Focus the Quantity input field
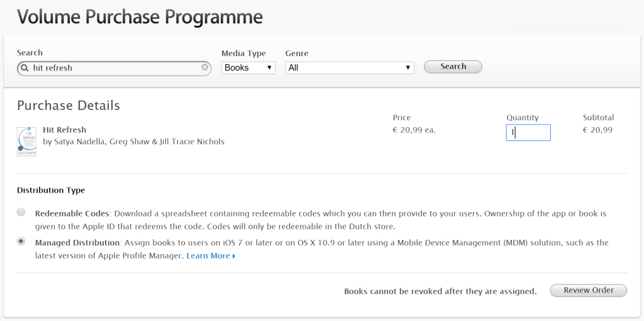This screenshot has width=644, height=321. [x=528, y=132]
